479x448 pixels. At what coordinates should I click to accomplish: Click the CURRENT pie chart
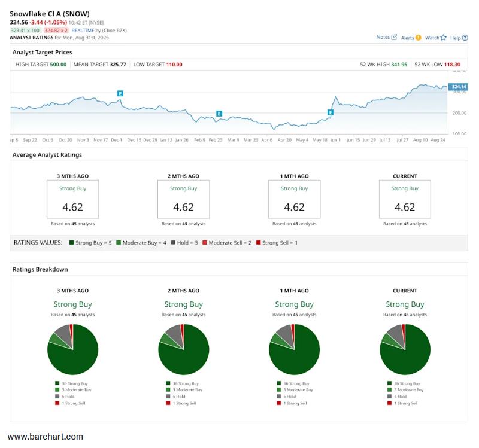click(405, 349)
